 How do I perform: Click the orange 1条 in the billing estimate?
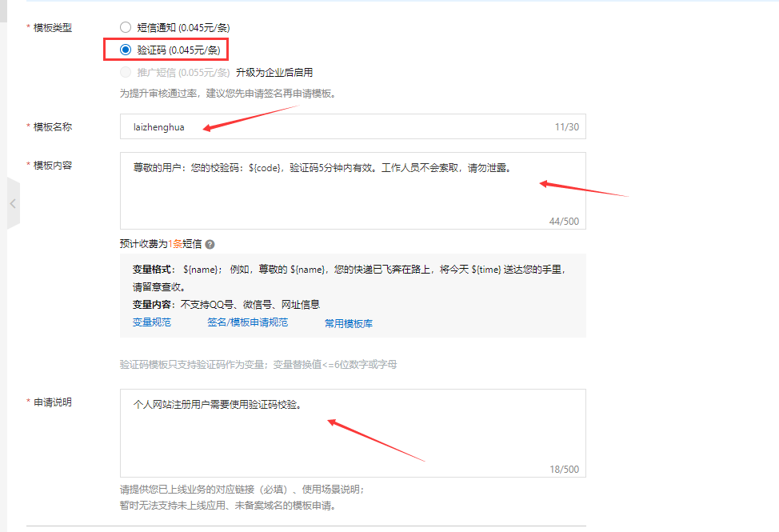pyautogui.click(x=173, y=242)
